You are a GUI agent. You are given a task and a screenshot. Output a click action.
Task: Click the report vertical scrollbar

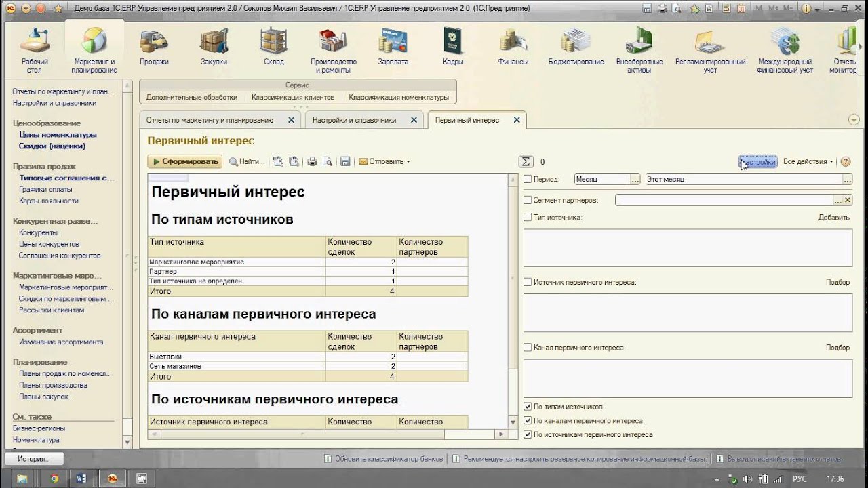[513, 301]
